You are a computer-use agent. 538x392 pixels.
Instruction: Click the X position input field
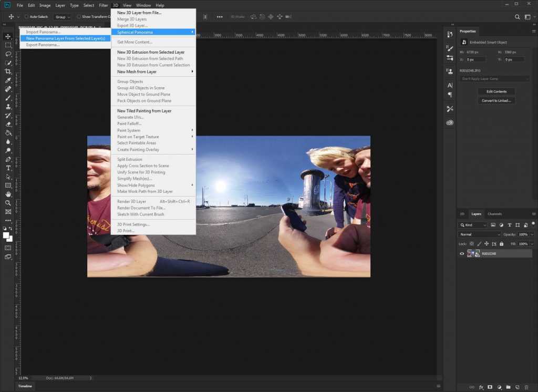pyautogui.click(x=475, y=59)
